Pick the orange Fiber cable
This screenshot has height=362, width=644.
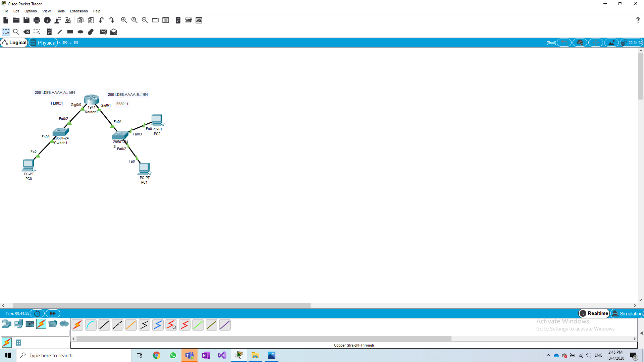tap(131, 325)
